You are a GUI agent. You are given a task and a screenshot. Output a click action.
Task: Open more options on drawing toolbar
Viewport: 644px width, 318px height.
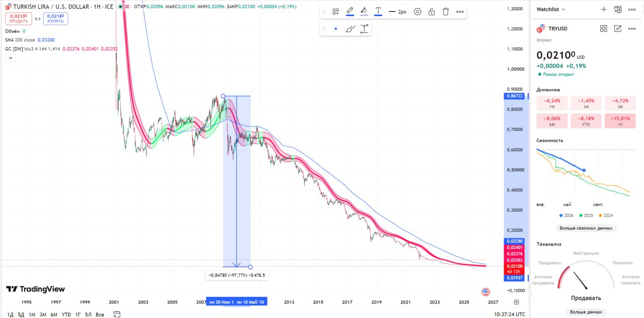(460, 12)
